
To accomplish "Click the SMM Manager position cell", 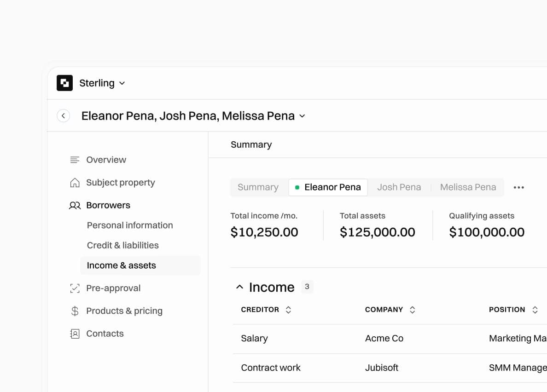I will pos(518,368).
